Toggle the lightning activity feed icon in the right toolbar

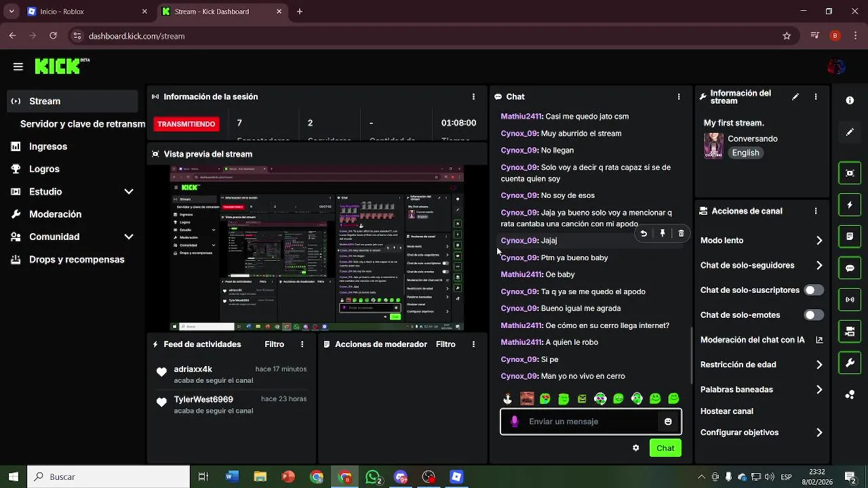[850, 205]
